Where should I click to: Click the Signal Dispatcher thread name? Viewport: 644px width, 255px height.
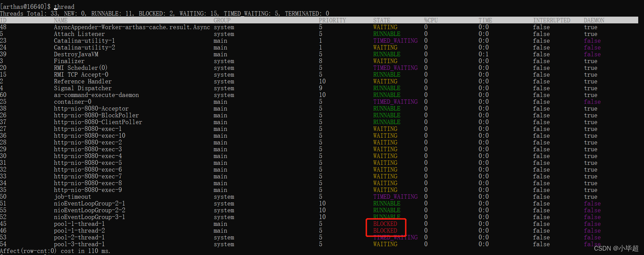coord(83,88)
